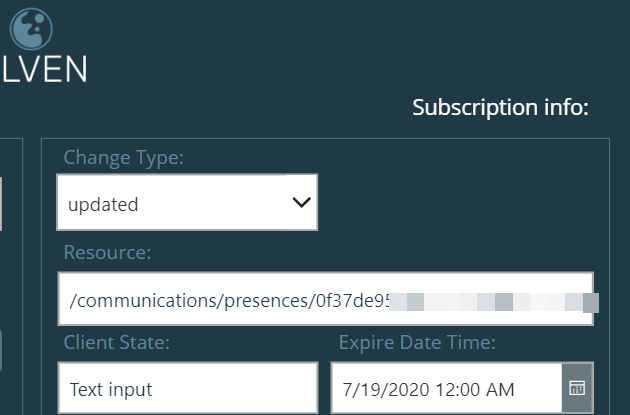Viewport: 630px width, 415px height.
Task: Open the dropdown showing "updated"
Action: 187,202
